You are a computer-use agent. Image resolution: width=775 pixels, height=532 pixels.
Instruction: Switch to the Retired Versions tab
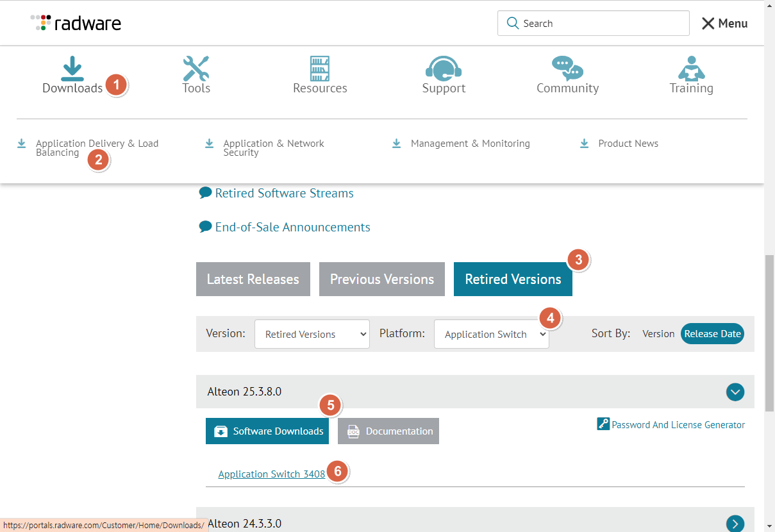[x=513, y=279]
